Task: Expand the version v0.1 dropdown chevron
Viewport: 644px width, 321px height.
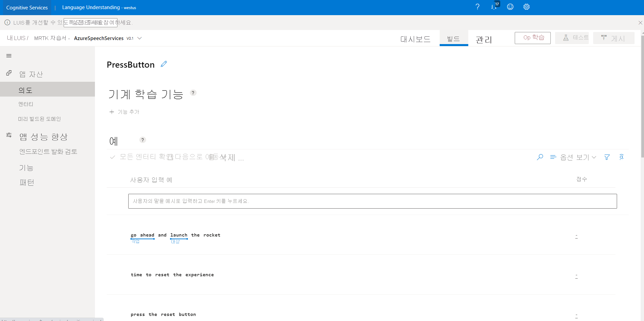Action: point(140,38)
